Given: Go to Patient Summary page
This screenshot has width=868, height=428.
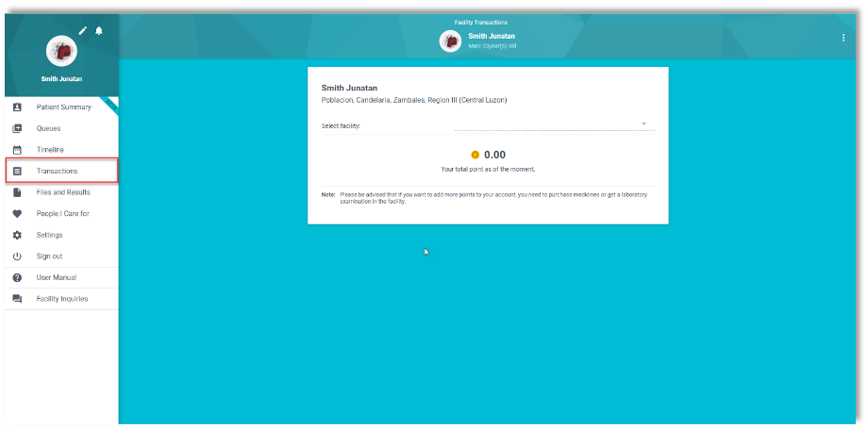Looking at the screenshot, I should (64, 107).
